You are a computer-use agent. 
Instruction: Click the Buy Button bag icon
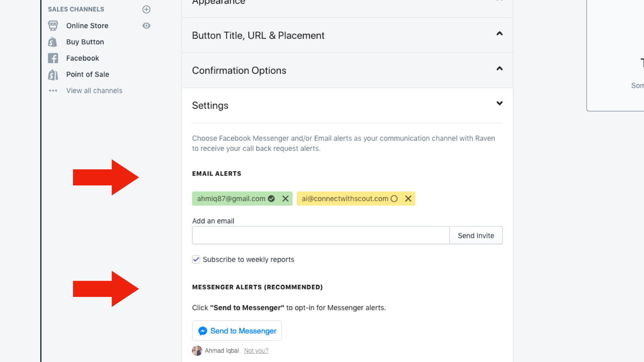coord(52,42)
